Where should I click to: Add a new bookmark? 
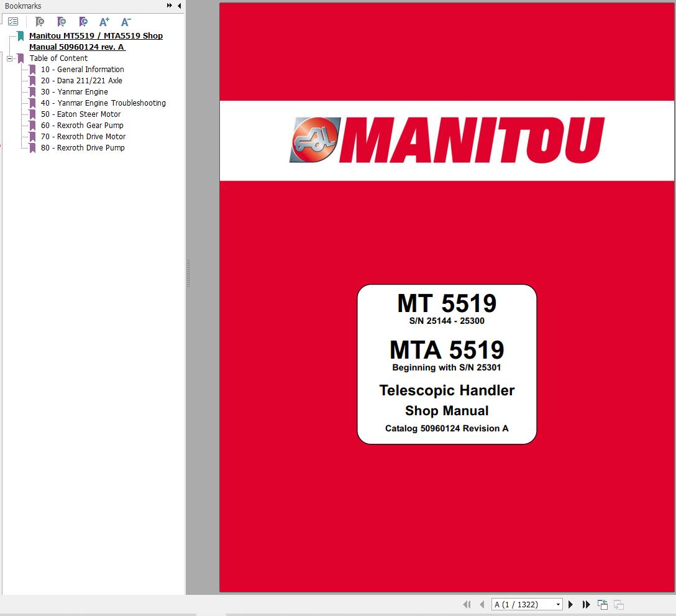(x=62, y=22)
